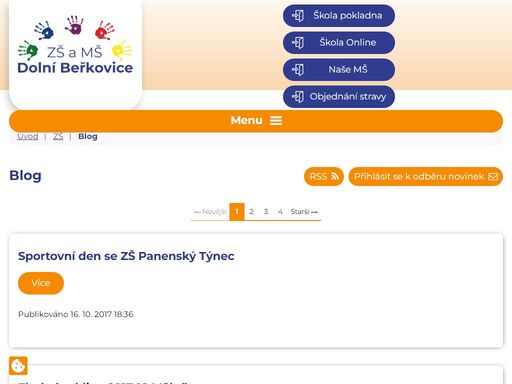Image resolution: width=512 pixels, height=384 pixels.
Task: Click the Více button for the Sportovní den post
Action: [x=41, y=283]
